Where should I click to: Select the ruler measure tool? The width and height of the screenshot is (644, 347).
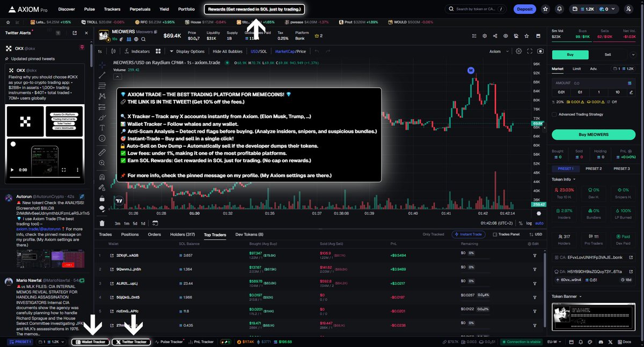[102, 153]
